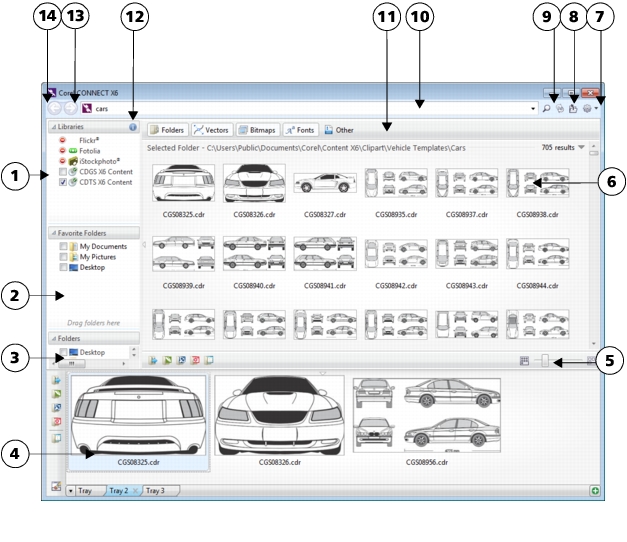Toggle the Bitmaps filter button
Image resolution: width=627 pixels, height=542 pixels.
click(257, 129)
